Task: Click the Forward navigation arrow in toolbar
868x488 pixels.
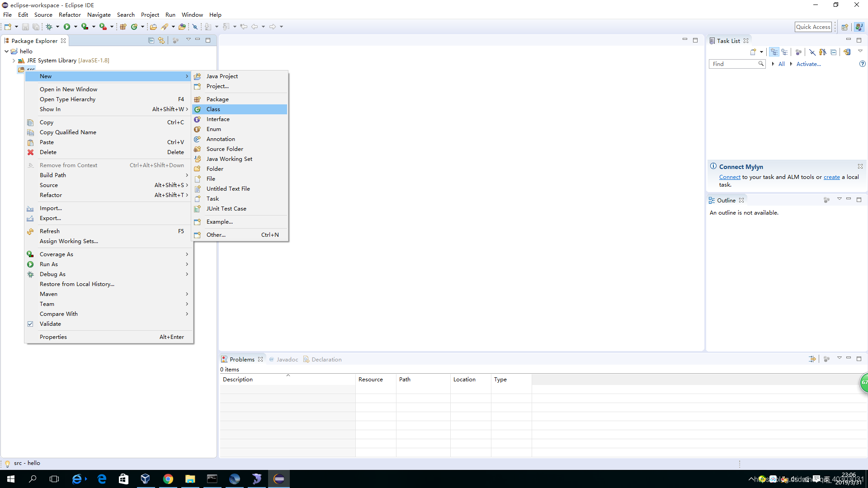Action: click(x=273, y=27)
